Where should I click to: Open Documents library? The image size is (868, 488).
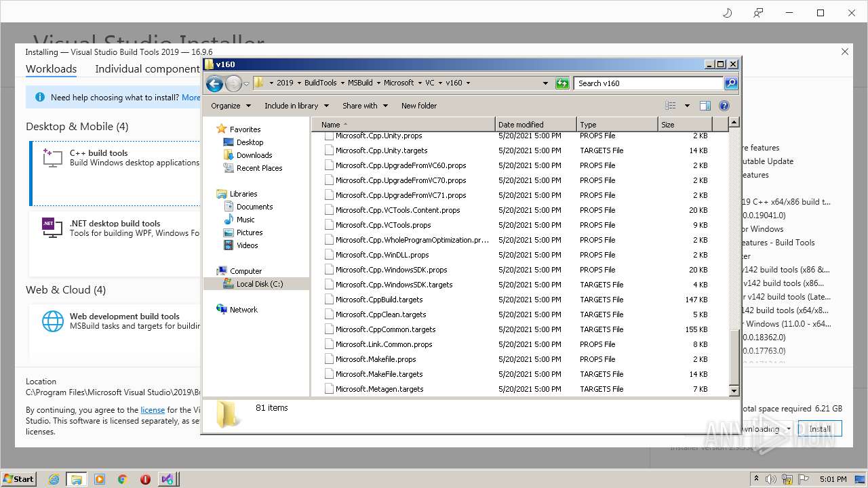click(x=254, y=207)
